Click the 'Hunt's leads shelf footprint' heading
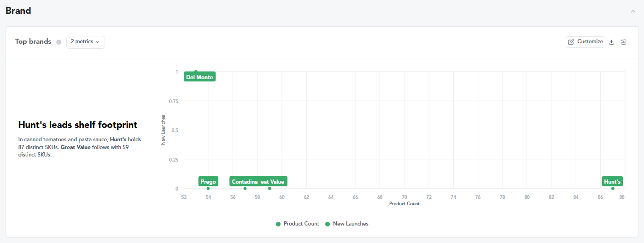The width and height of the screenshot is (644, 243). tap(78, 125)
